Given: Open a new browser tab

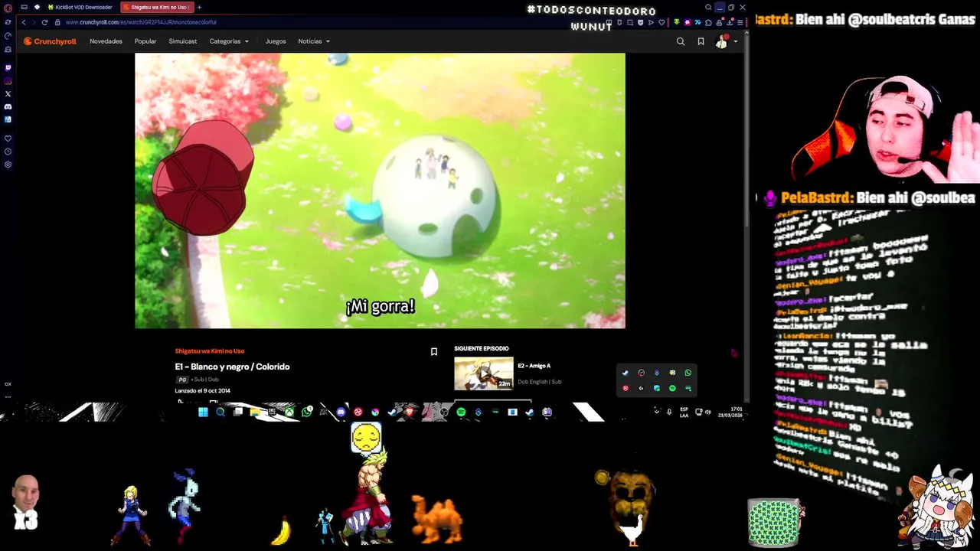Looking at the screenshot, I should 199,7.
